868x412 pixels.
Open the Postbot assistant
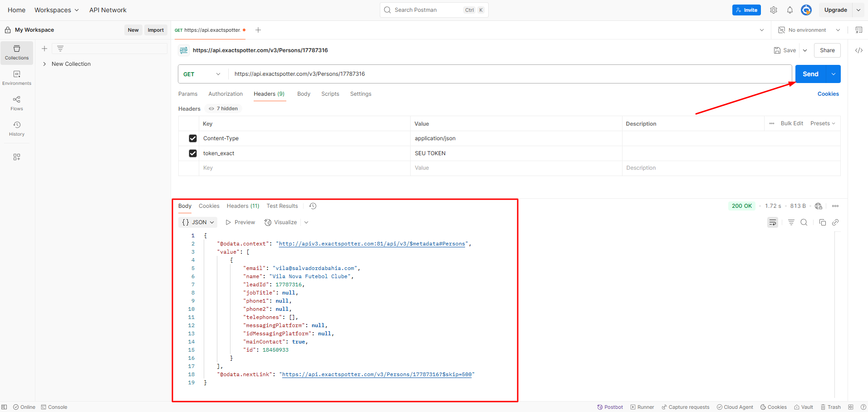[x=610, y=407]
